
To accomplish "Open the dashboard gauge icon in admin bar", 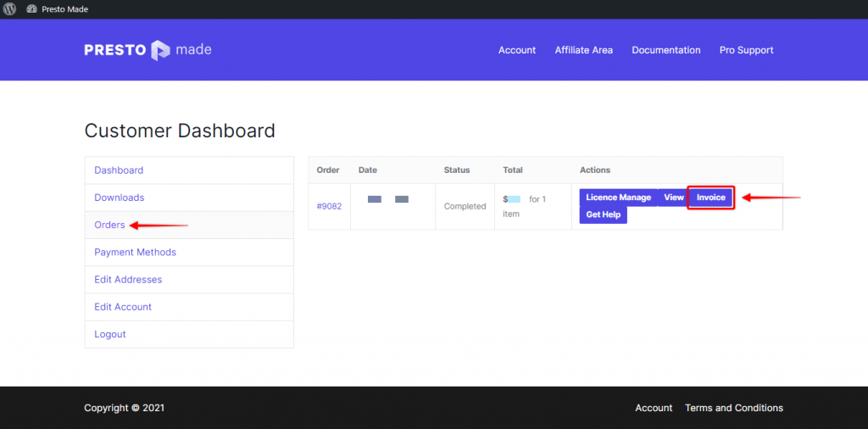I will [x=31, y=9].
